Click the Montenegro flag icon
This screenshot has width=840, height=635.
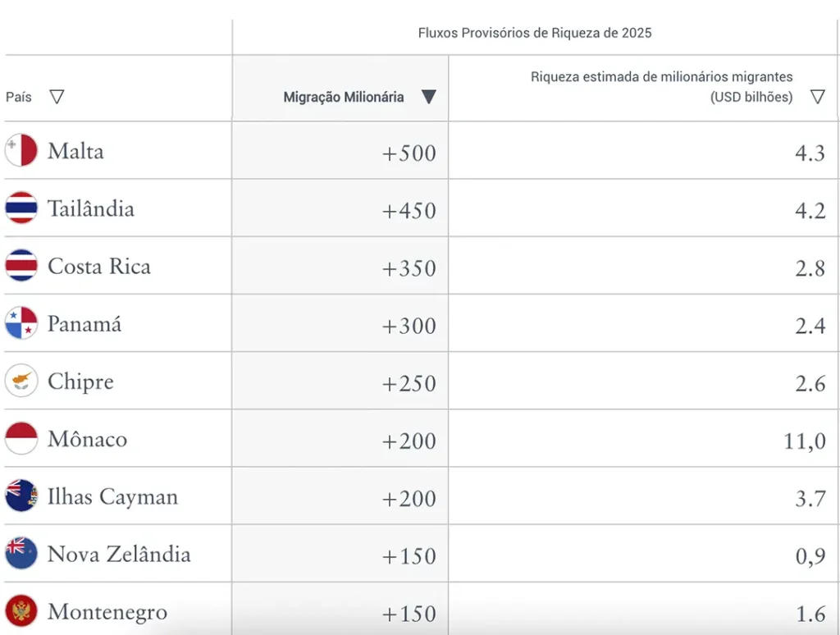[21, 611]
